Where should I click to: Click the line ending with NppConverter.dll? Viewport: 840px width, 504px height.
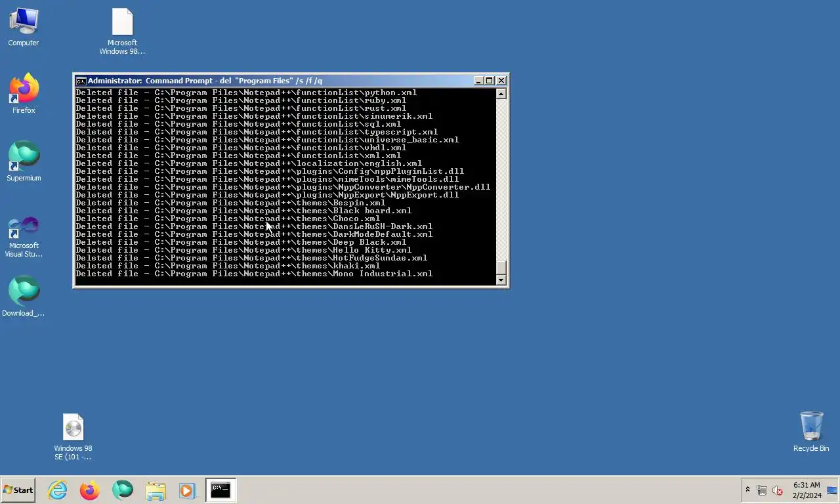pos(283,187)
